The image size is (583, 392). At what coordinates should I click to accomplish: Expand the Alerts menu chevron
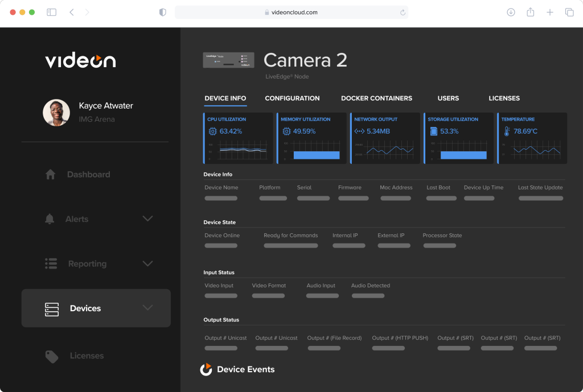pos(147,218)
